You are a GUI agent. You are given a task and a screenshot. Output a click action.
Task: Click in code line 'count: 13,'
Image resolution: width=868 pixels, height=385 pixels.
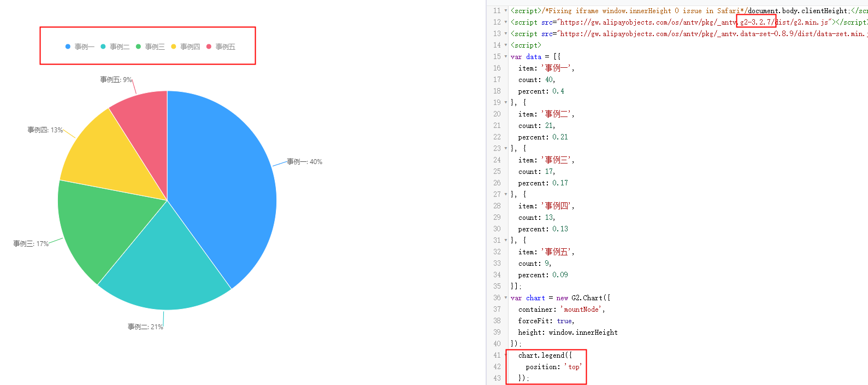click(536, 218)
